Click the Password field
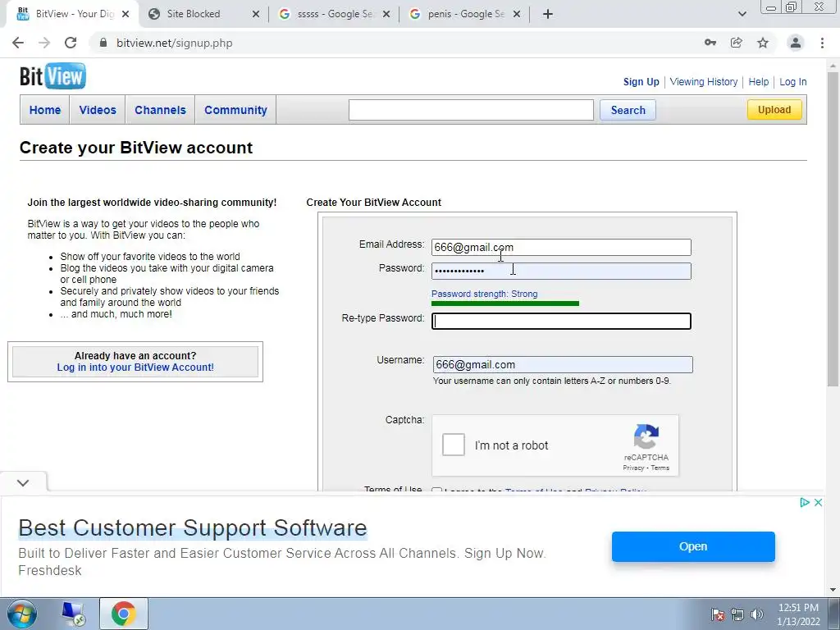 click(561, 271)
